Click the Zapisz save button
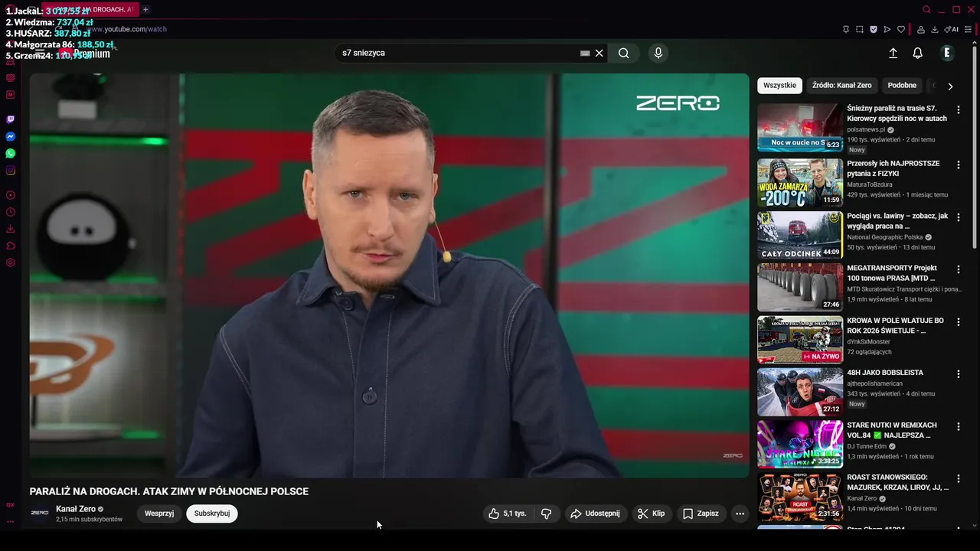The width and height of the screenshot is (980, 551). [x=701, y=514]
